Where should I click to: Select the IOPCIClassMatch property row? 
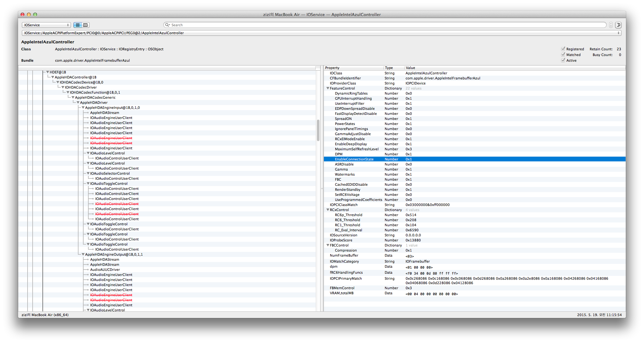[475, 205]
